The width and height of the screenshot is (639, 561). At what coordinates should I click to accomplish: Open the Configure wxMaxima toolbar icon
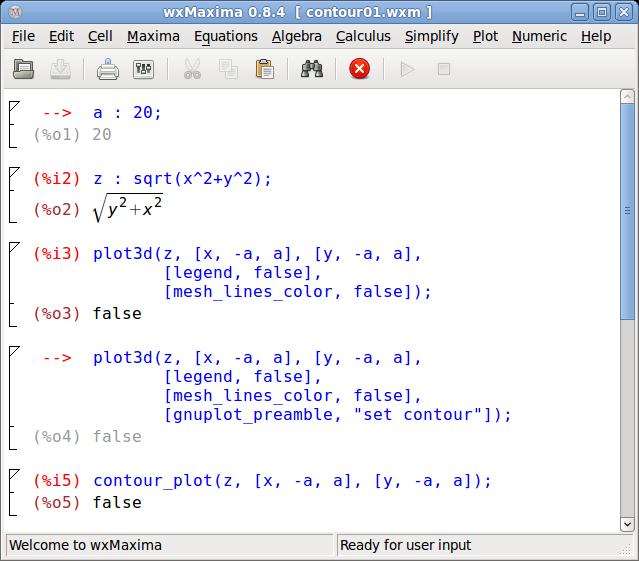(x=143, y=69)
